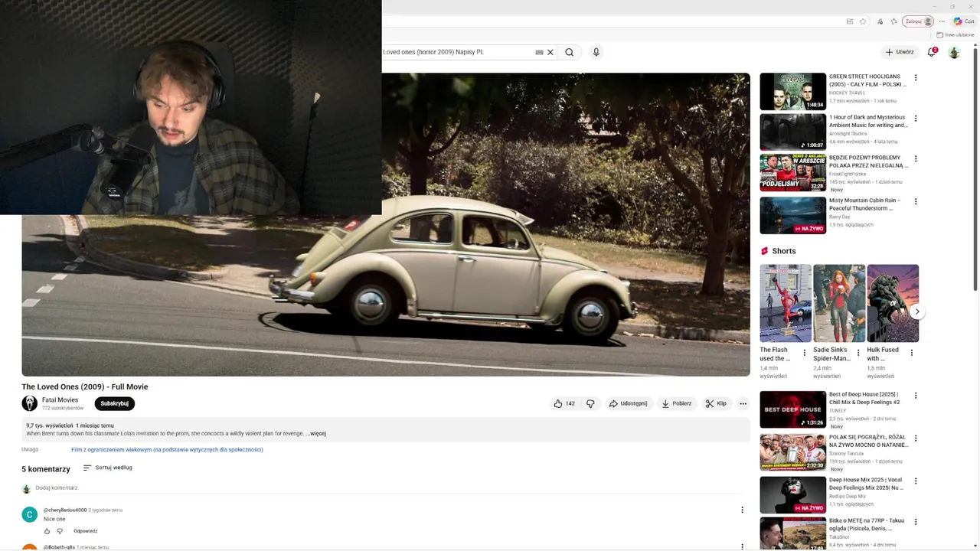
Task: Open the Shorts section heading
Action: coord(778,251)
